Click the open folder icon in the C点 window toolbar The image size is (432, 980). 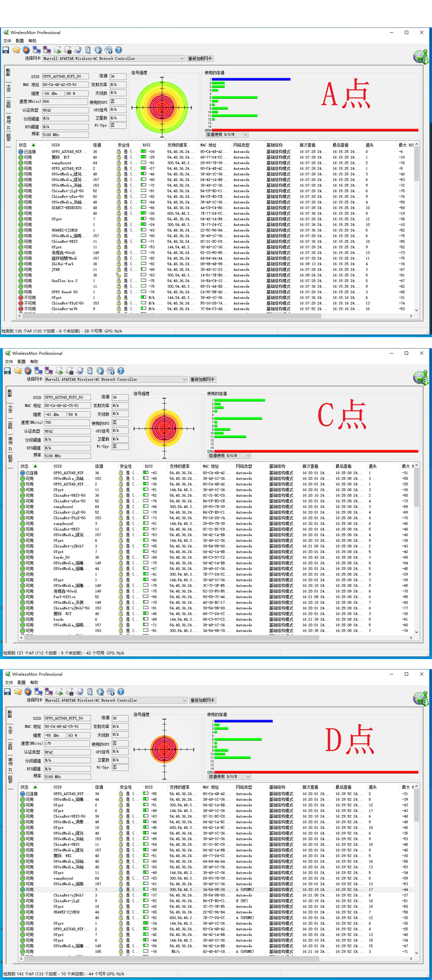coord(18,371)
